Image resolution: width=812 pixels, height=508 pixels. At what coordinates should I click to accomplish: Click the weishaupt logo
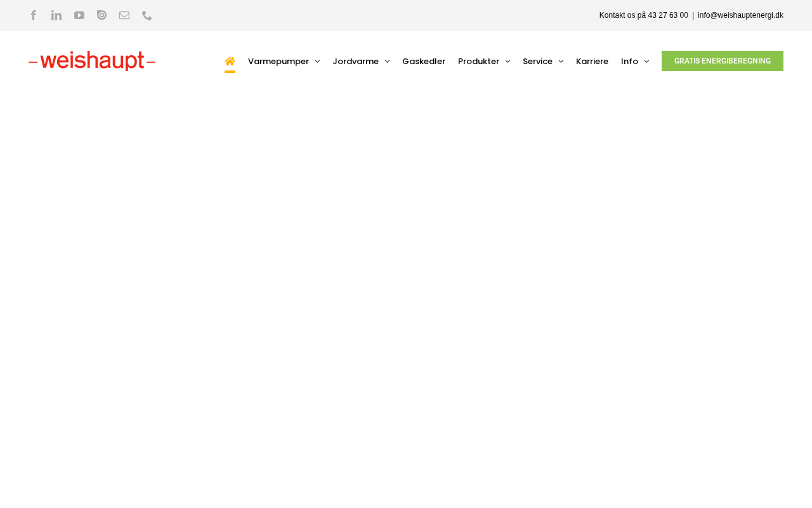pyautogui.click(x=92, y=61)
